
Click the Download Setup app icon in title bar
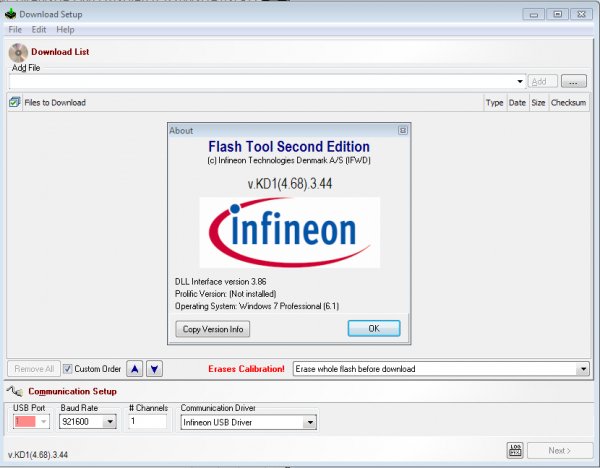click(x=11, y=14)
